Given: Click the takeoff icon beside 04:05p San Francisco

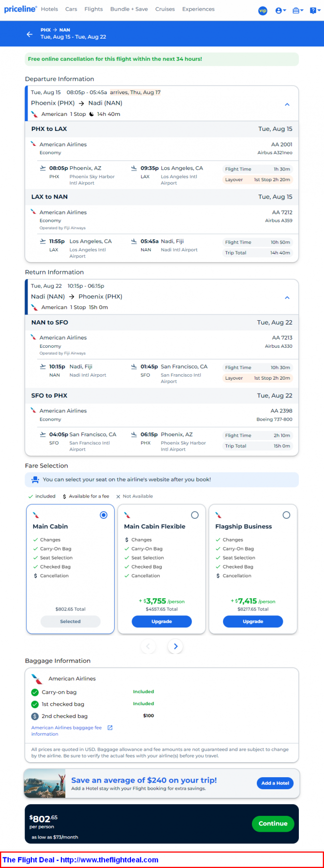Looking at the screenshot, I should (x=43, y=434).
